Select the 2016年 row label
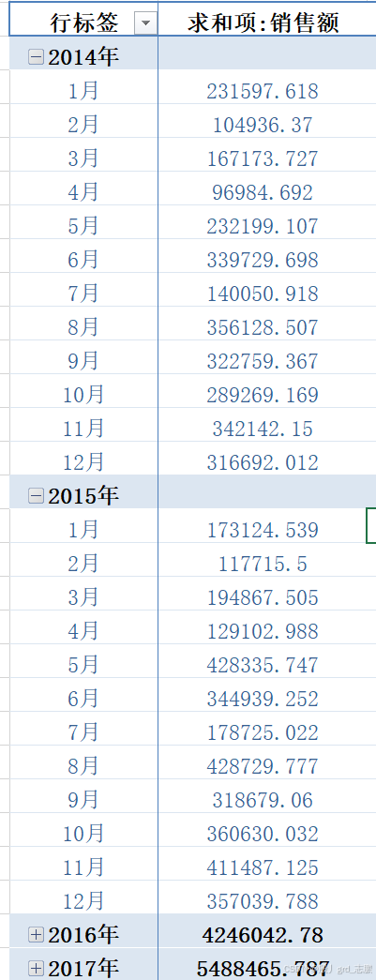The height and width of the screenshot is (980, 376). [83, 935]
